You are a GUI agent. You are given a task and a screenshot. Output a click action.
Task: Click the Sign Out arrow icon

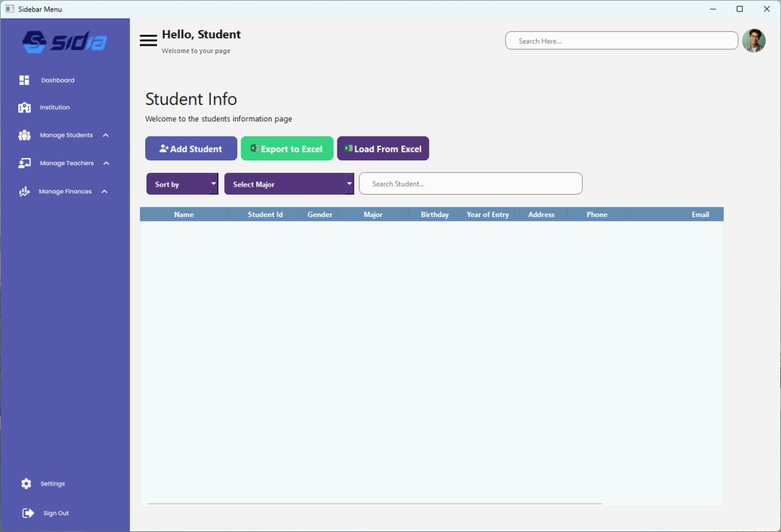click(28, 513)
